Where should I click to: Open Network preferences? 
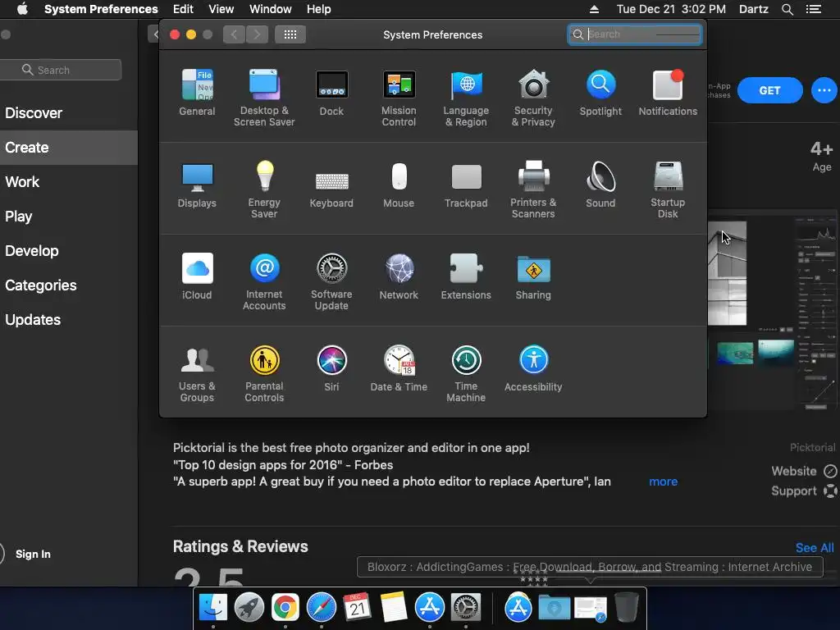coord(399,277)
